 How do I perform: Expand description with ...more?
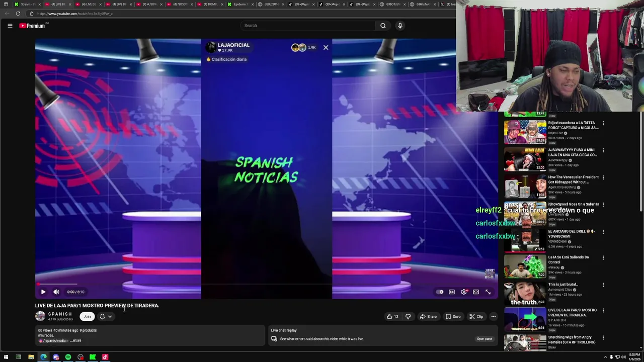[75, 340]
